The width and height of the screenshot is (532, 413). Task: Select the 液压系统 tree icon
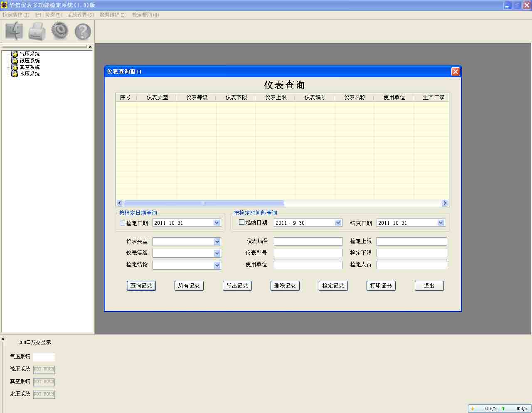15,61
